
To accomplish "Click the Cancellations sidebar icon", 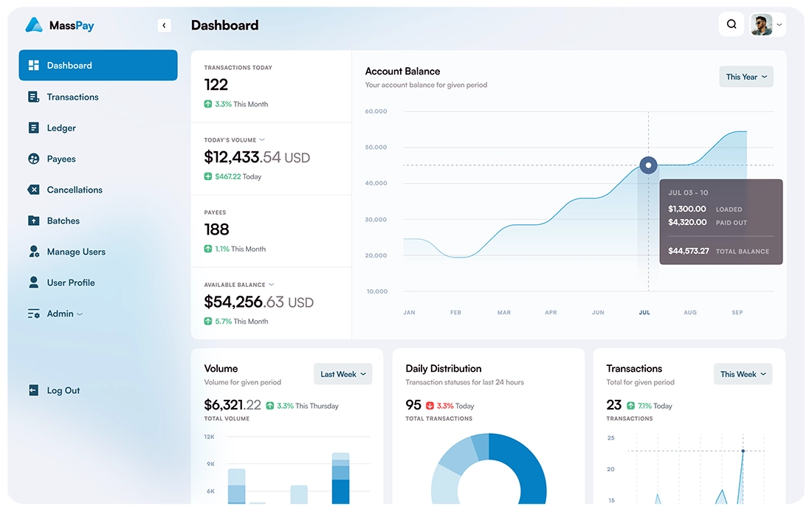I will point(34,190).
